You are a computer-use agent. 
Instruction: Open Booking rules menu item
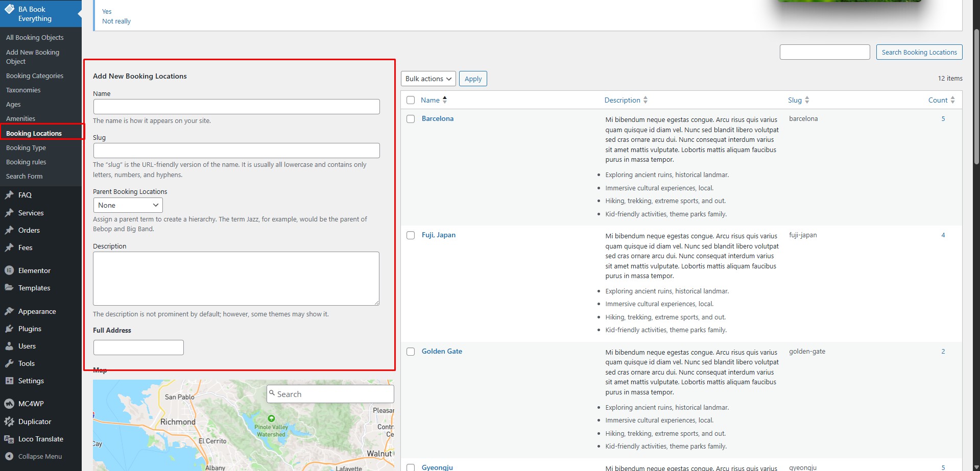coord(26,162)
